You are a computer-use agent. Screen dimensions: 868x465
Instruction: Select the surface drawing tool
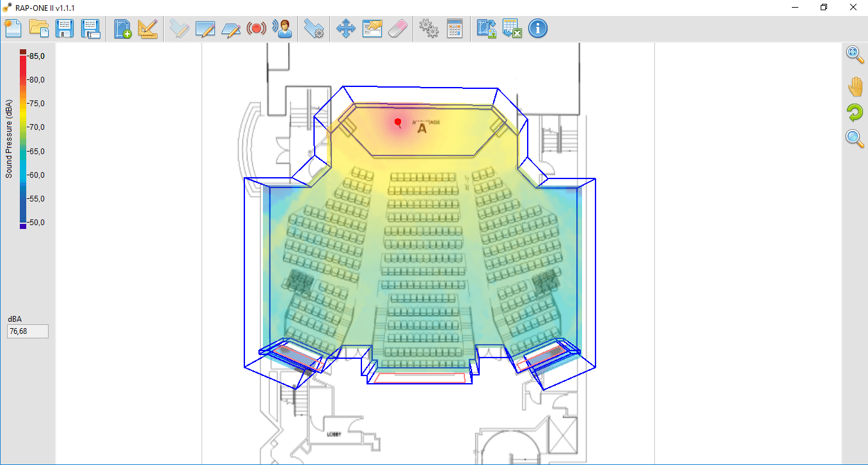(180, 28)
